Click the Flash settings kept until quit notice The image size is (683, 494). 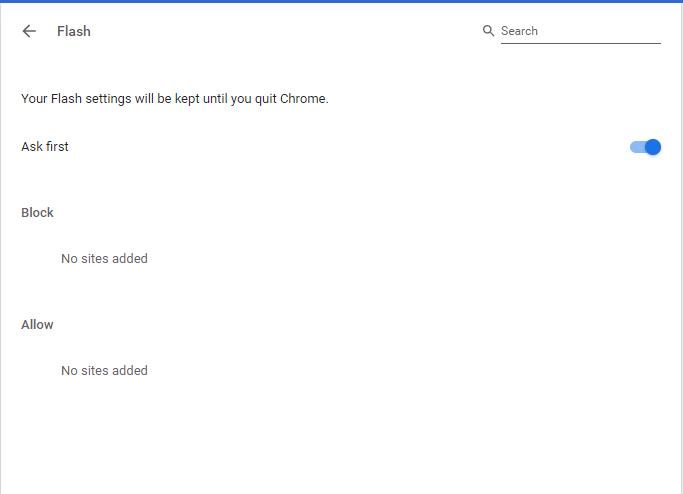tap(175, 99)
